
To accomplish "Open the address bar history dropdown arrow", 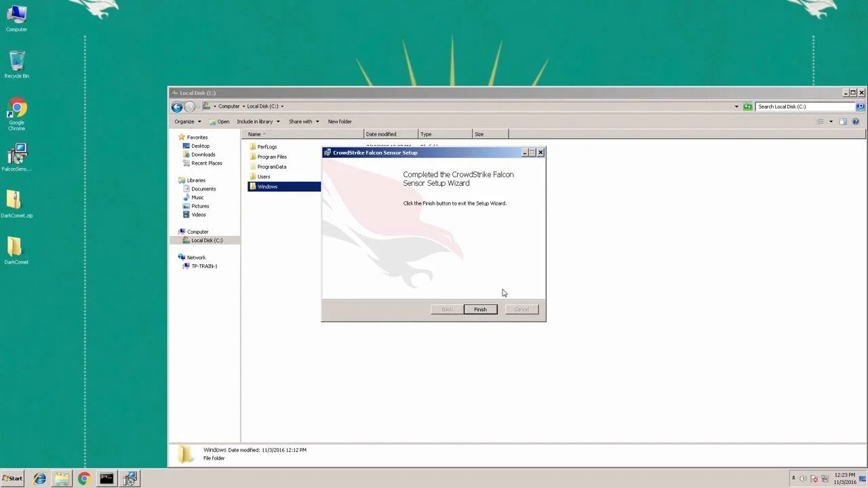I will coord(736,106).
